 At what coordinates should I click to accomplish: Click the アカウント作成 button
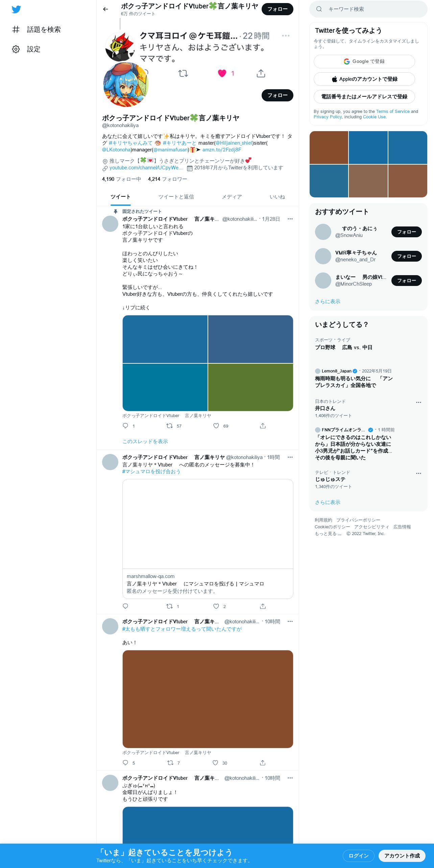tap(402, 855)
